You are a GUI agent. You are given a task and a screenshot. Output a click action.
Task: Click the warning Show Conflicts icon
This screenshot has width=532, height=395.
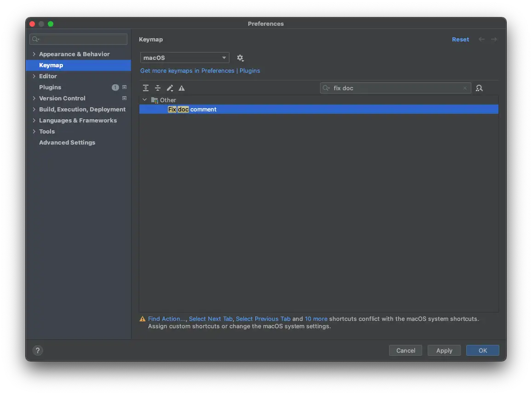click(182, 88)
